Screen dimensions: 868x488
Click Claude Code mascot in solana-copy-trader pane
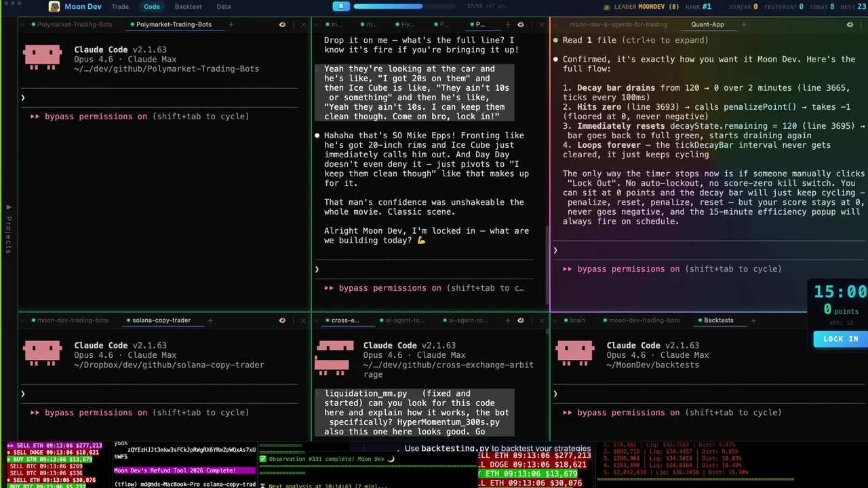(x=43, y=353)
